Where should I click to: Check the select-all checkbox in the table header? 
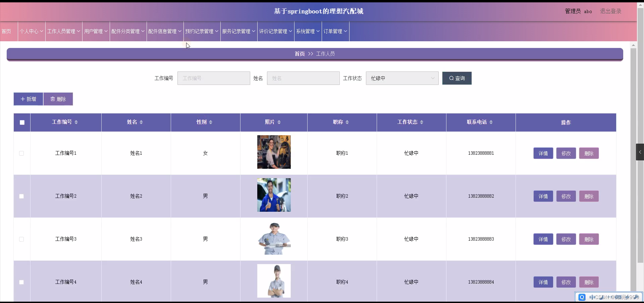click(22, 123)
